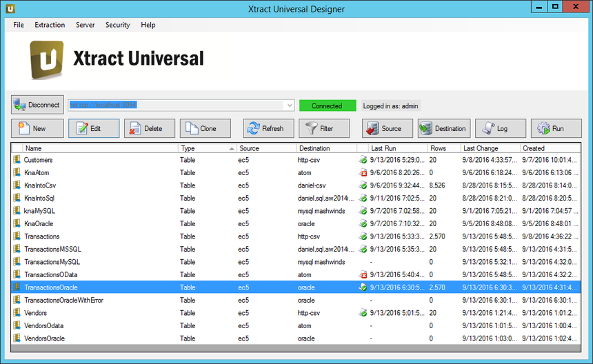Edit the selected extraction
593x364 pixels.
coord(94,128)
